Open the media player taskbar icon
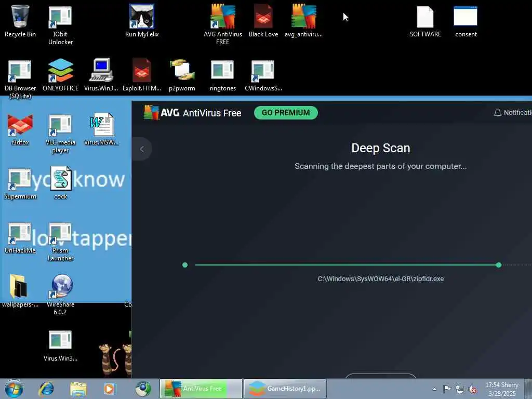The width and height of the screenshot is (532, 399). 110,389
